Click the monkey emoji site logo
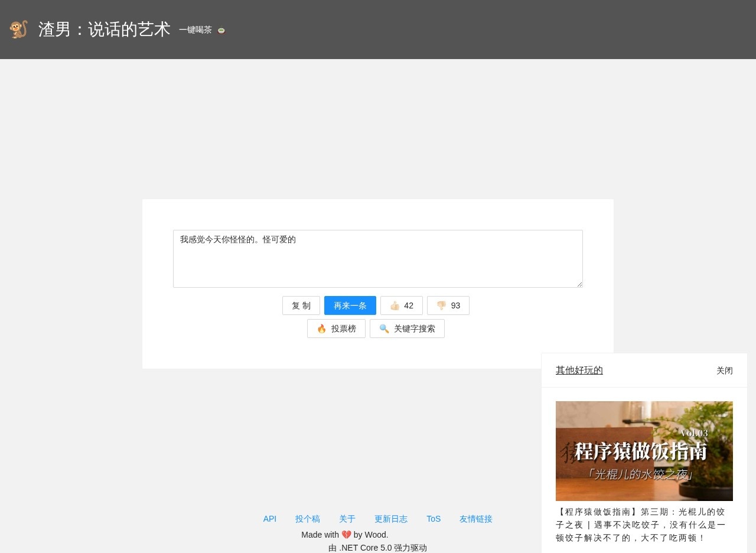Screen dimensions: 756x553 [18, 28]
